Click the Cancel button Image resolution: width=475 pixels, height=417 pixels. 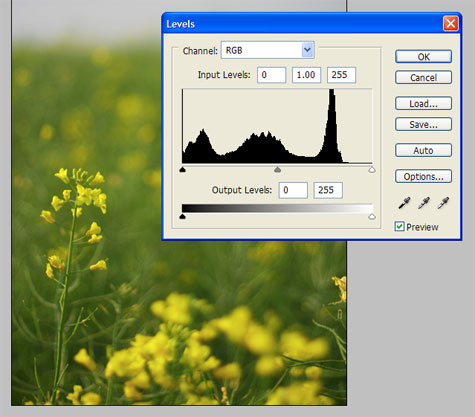[423, 78]
